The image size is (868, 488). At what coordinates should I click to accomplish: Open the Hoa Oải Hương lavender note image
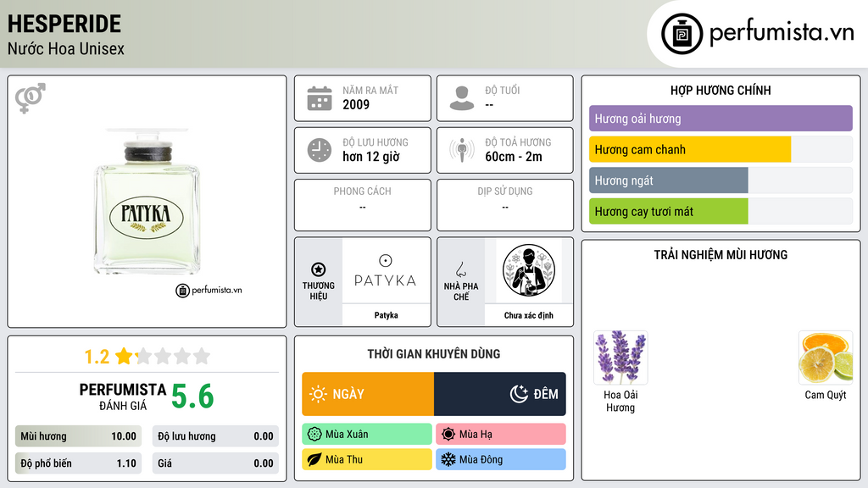620,358
